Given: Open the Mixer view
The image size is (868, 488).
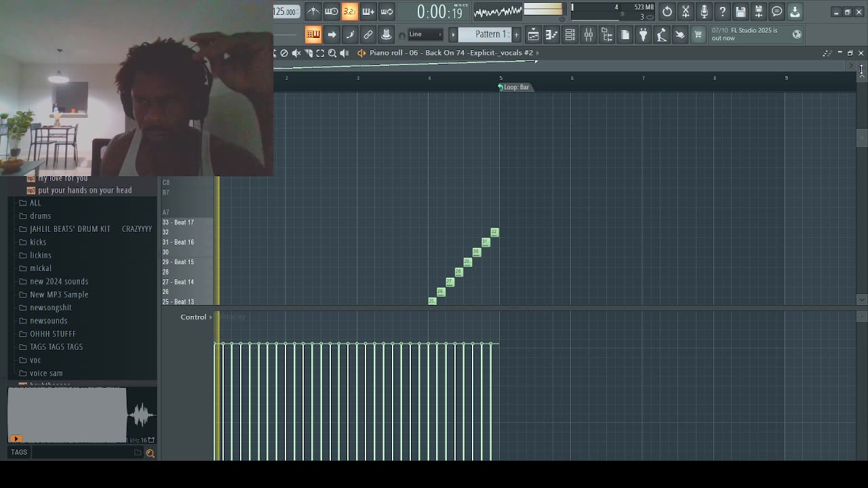Looking at the screenshot, I should click(x=589, y=35).
